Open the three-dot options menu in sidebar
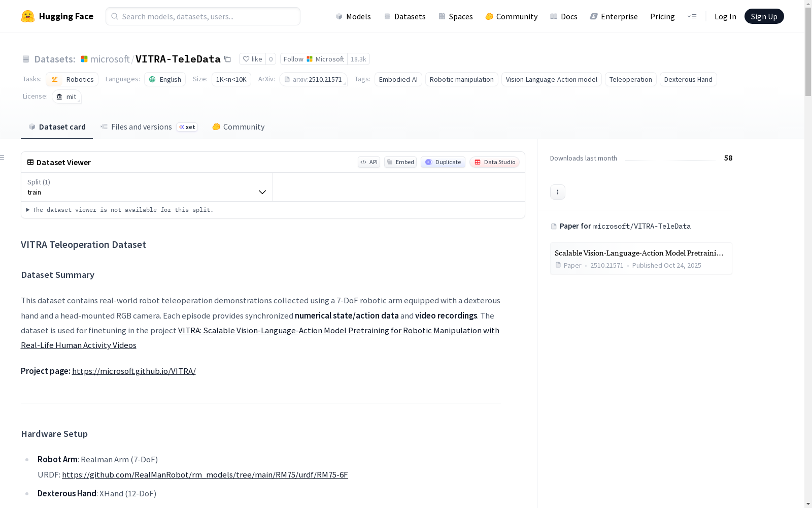Screen dimensions: 812x508 558,192
